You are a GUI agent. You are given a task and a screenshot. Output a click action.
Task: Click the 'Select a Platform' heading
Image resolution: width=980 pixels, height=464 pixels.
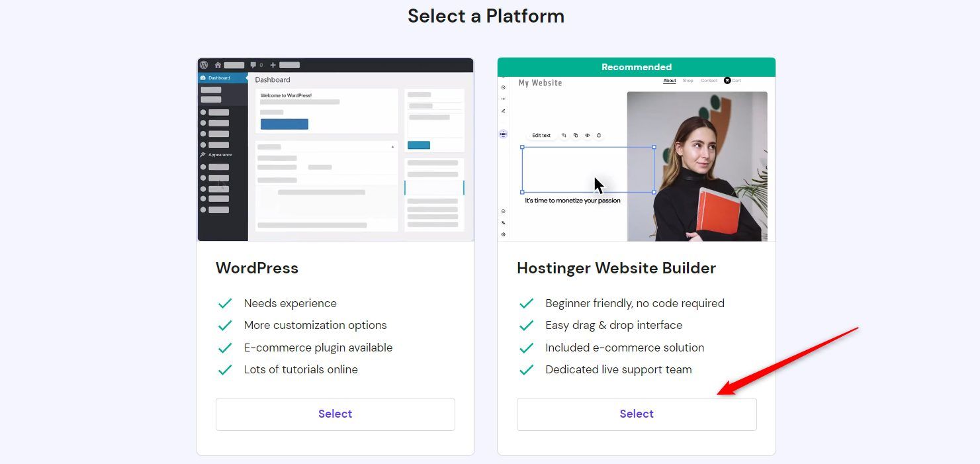click(486, 16)
